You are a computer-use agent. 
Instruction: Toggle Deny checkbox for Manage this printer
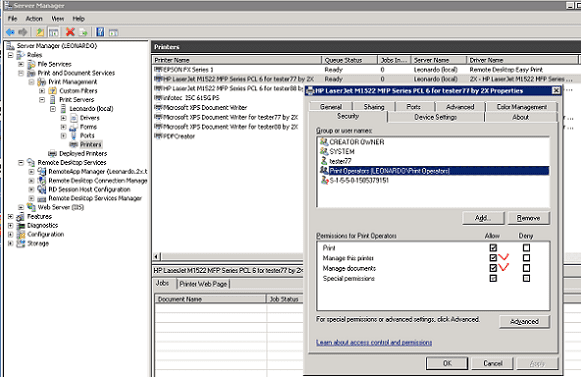point(526,258)
